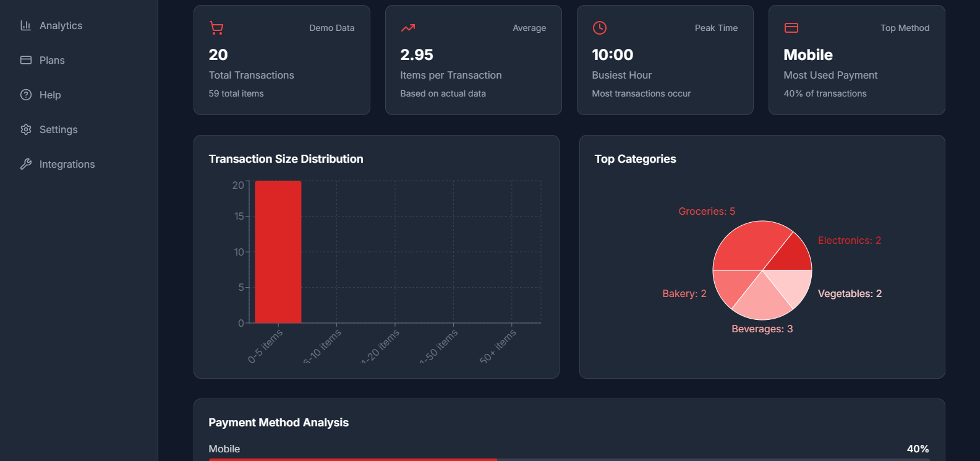Click the Mobile payment progress bar
Image resolution: width=980 pixels, height=461 pixels.
pos(569,459)
